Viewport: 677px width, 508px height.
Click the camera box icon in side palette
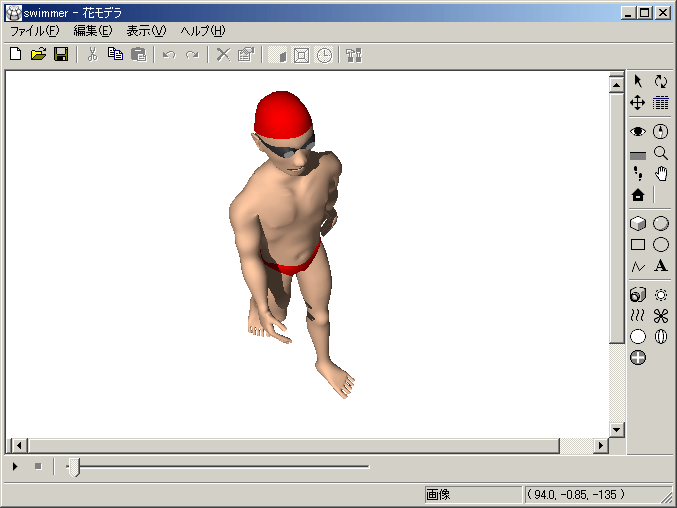coord(638,295)
